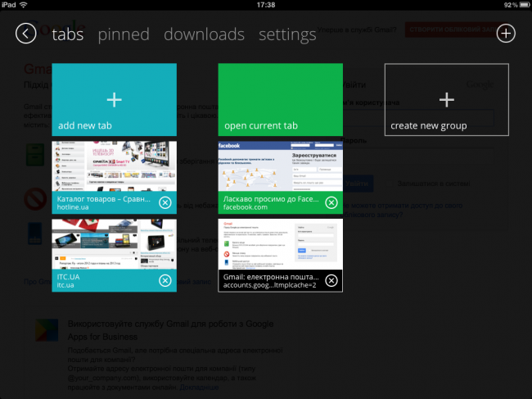Close the hotline.ua tab
The width and height of the screenshot is (532, 399).
(x=165, y=202)
